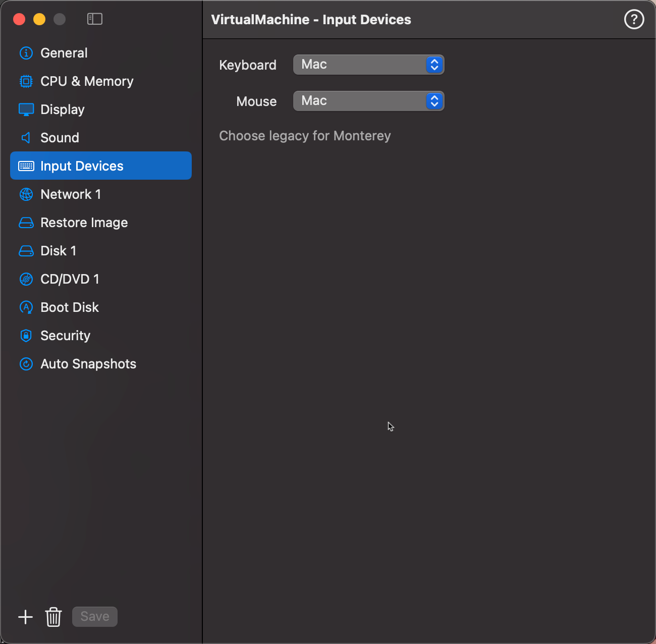The width and height of the screenshot is (656, 644).
Task: Click the help question mark icon
Action: pyautogui.click(x=634, y=20)
